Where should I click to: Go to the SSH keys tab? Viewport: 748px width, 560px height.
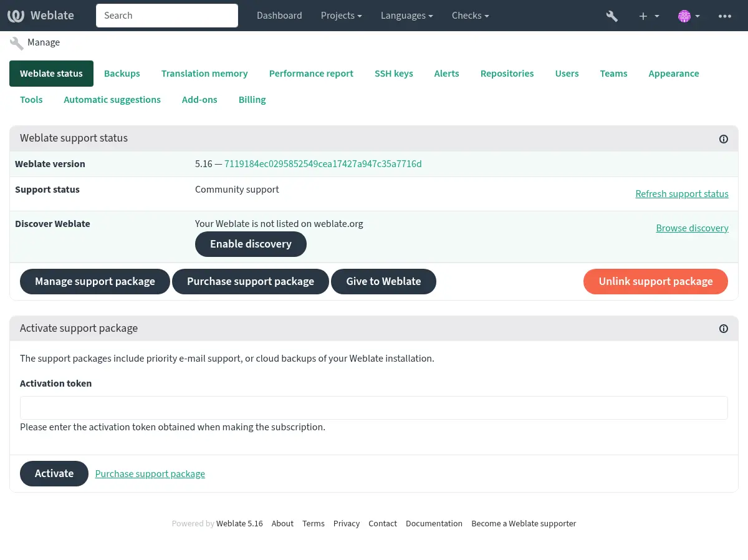[393, 74]
